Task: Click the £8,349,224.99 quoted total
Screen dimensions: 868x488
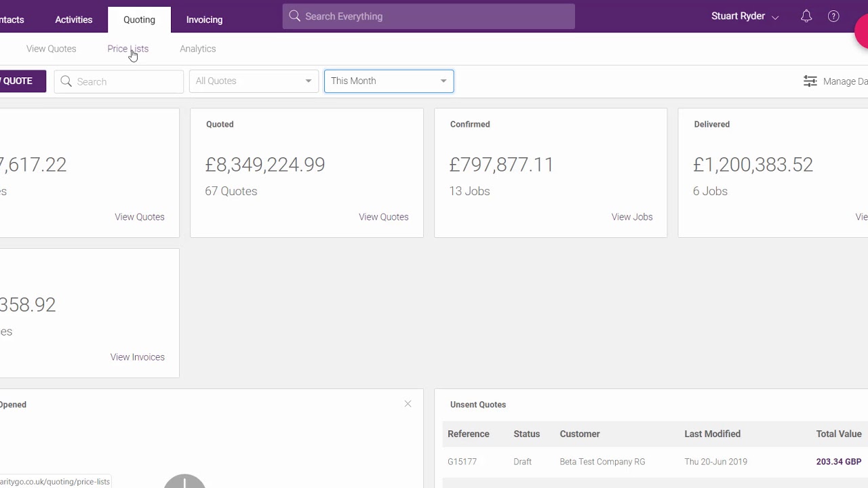Action: [x=264, y=165]
